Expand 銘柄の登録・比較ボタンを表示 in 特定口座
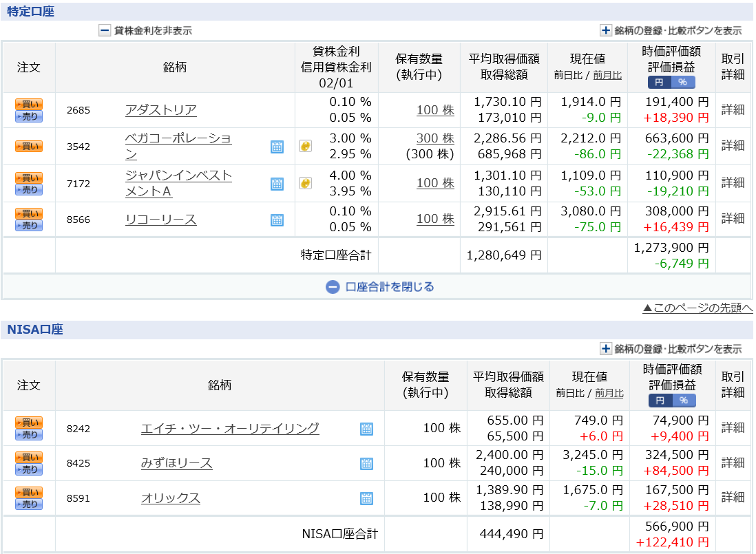Screen dimensions: 756x554 point(606,31)
